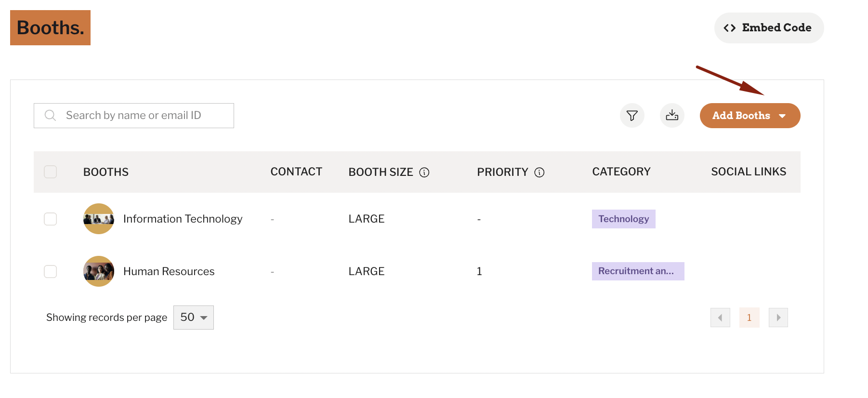The image size is (868, 398).
Task: Show Priority info tooltip icon
Action: [x=539, y=172]
